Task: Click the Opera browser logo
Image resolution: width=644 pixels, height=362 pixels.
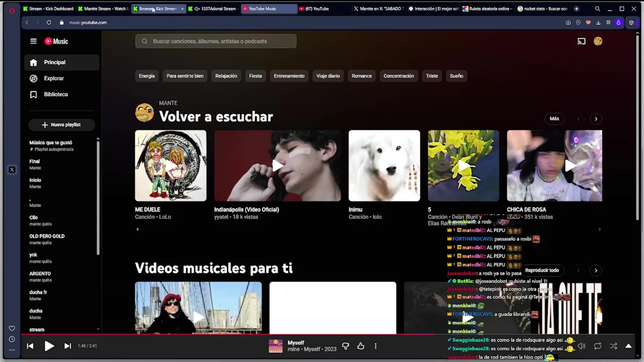Action: [12, 10]
